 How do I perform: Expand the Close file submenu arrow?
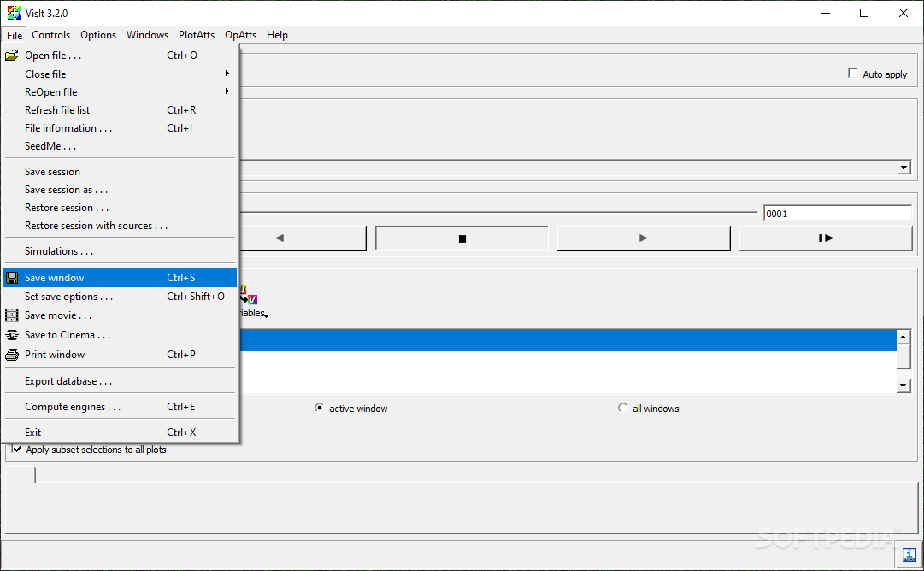point(227,74)
